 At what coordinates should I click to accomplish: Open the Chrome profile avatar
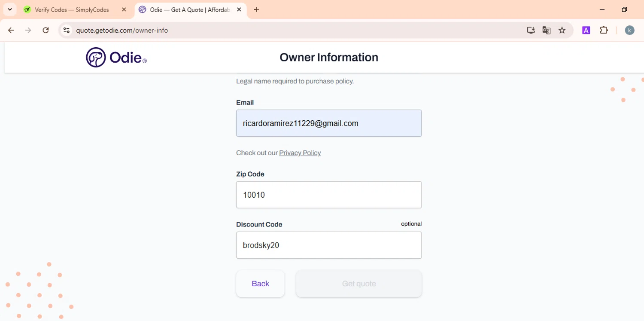629,30
